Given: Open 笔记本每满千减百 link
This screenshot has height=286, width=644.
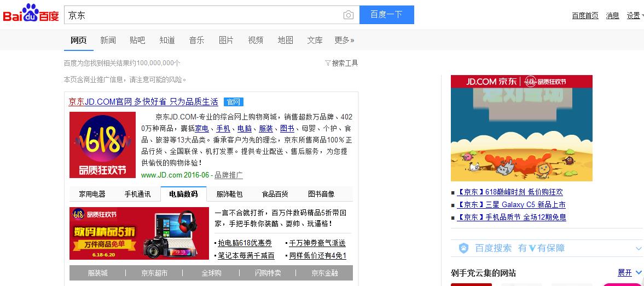Looking at the screenshot, I should 246,255.
